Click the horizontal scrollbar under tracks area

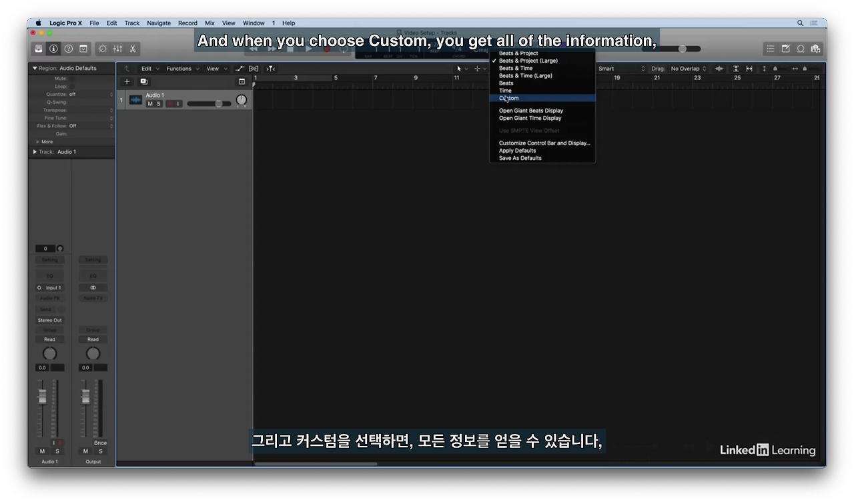tap(315, 464)
